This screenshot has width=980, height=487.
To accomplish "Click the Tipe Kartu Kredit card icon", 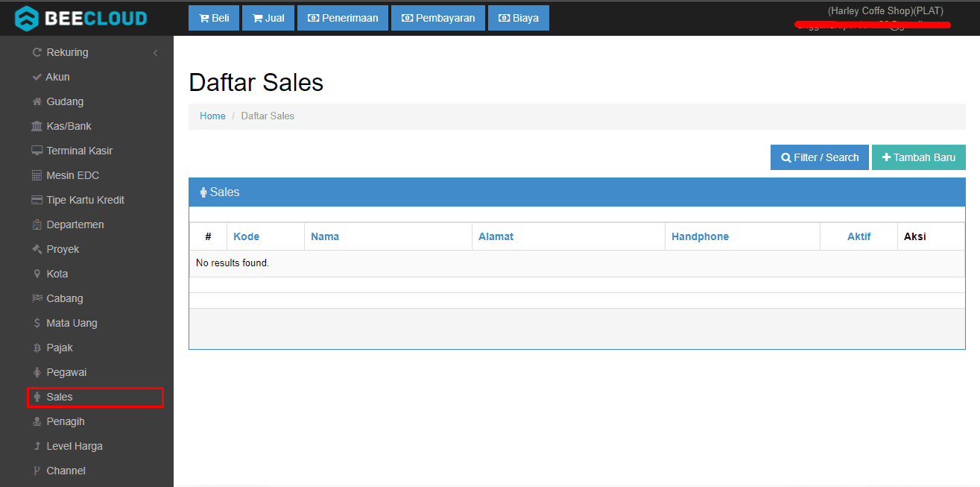I will click(37, 200).
